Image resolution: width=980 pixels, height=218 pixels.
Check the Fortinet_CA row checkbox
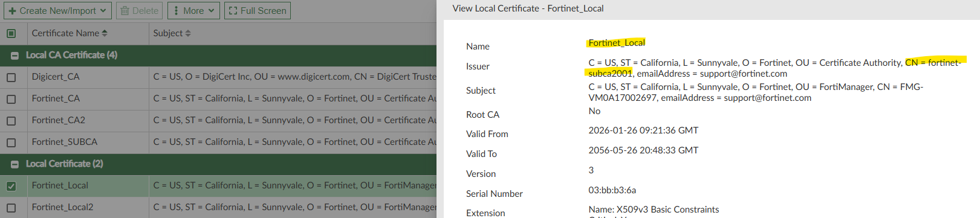pos(11,99)
